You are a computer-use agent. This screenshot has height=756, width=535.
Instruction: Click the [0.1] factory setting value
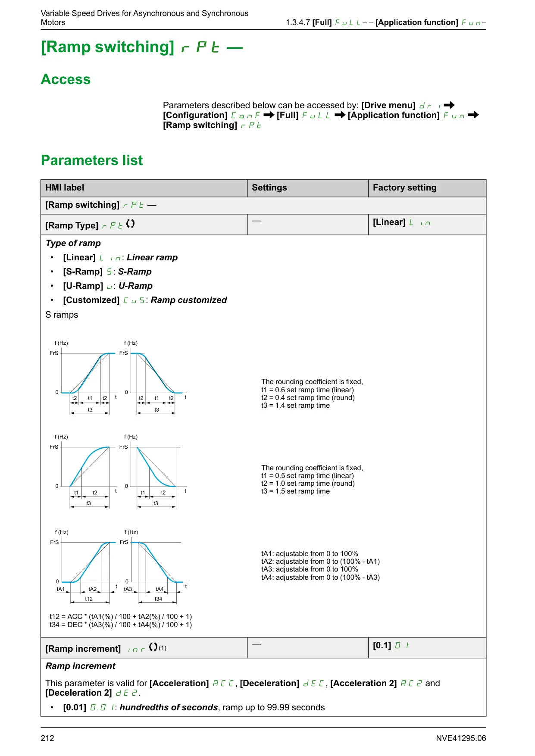(x=391, y=645)
